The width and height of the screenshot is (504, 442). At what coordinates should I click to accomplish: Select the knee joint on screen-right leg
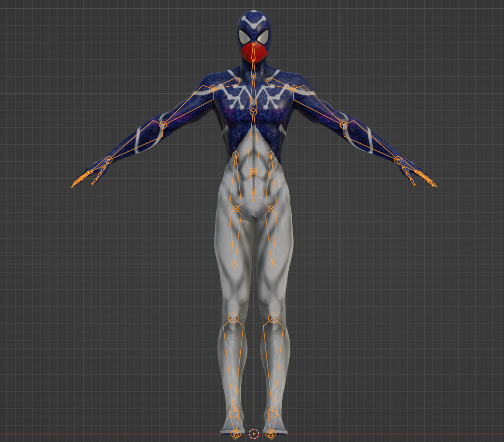(x=273, y=318)
